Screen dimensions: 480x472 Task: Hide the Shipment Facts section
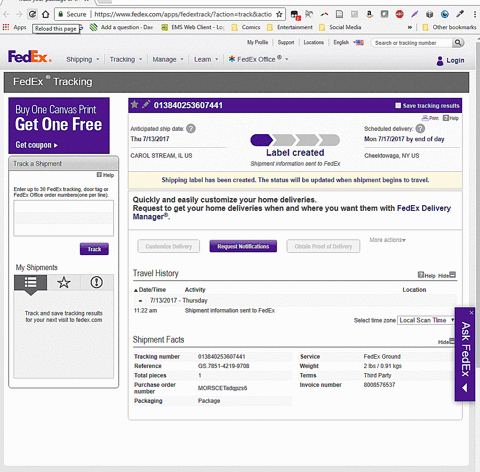(x=446, y=342)
